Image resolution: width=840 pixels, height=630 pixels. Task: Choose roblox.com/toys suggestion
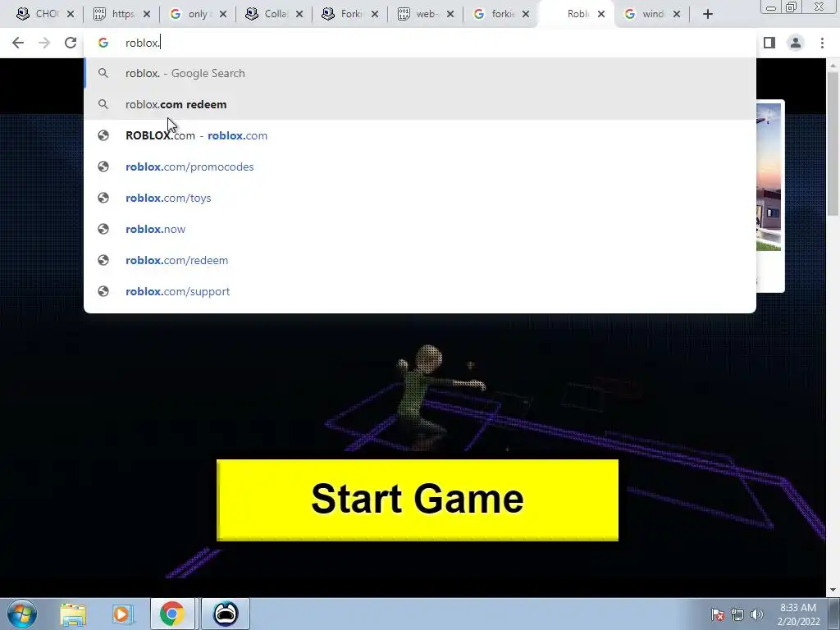point(419,198)
